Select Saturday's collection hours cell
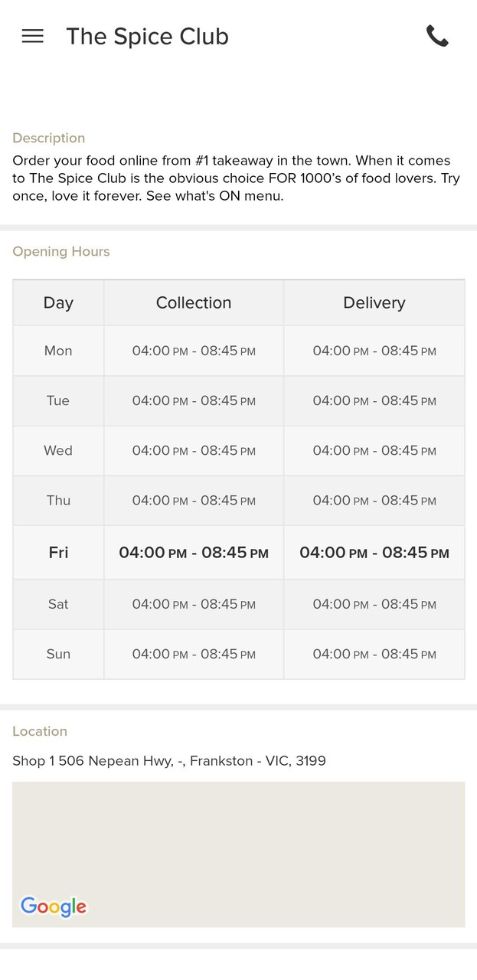 coord(194,604)
